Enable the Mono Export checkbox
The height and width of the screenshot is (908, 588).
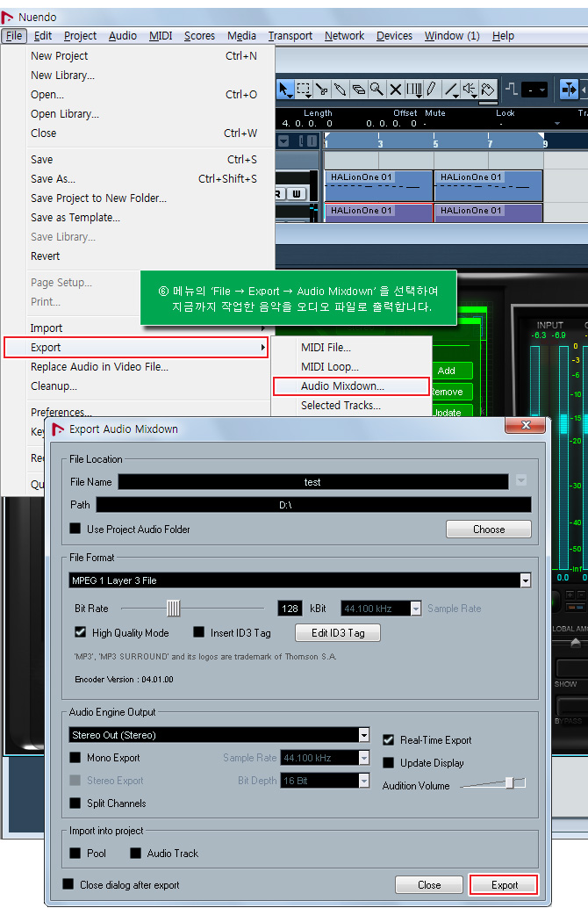75,758
